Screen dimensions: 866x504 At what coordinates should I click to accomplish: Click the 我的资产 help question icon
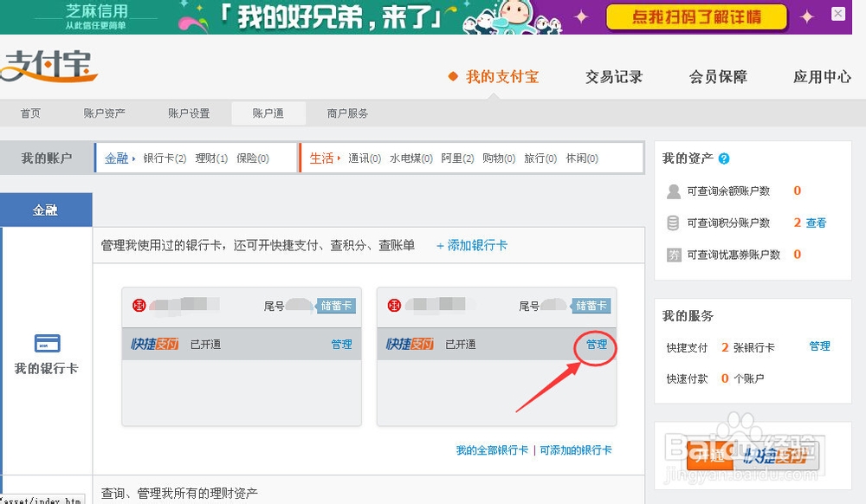pyautogui.click(x=723, y=158)
